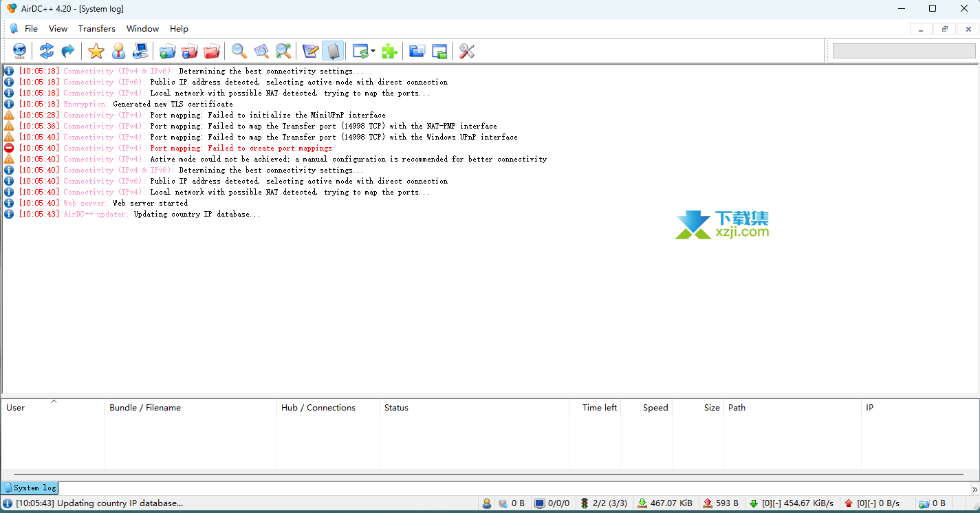This screenshot has height=513, width=980.
Task: Click the quick search input field in toolbar
Action: [904, 51]
